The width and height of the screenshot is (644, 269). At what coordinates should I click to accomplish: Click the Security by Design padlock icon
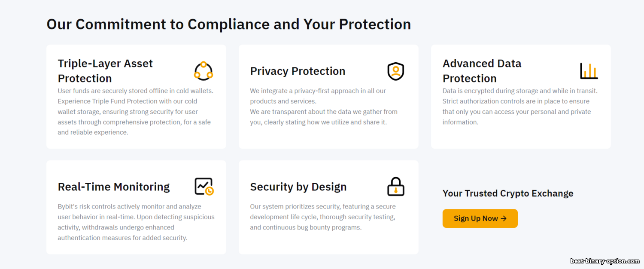(x=395, y=187)
